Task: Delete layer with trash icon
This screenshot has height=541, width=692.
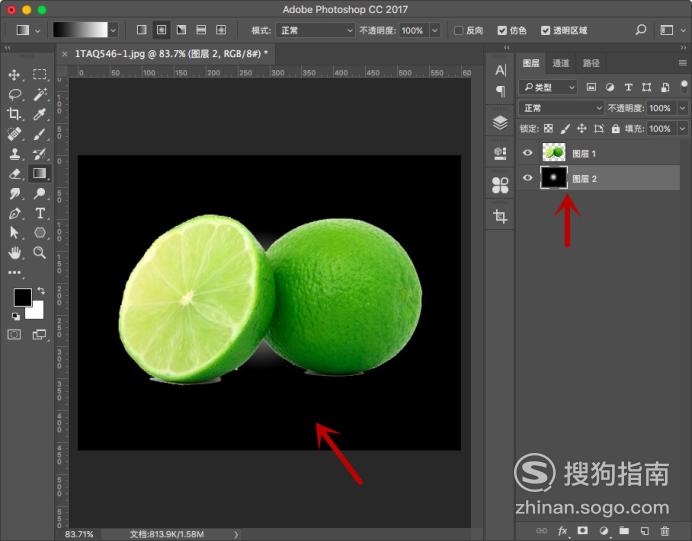Action: coord(665,530)
